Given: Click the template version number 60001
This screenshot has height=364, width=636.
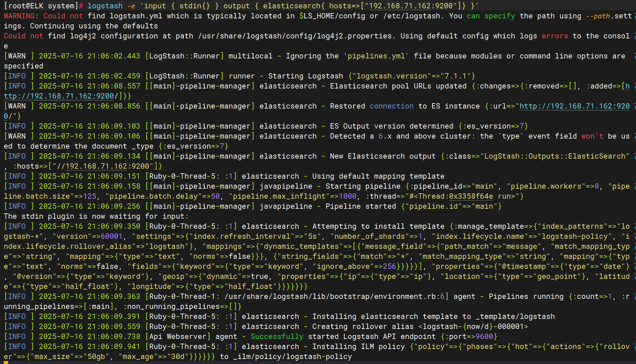Looking at the screenshot, I should (112, 236).
